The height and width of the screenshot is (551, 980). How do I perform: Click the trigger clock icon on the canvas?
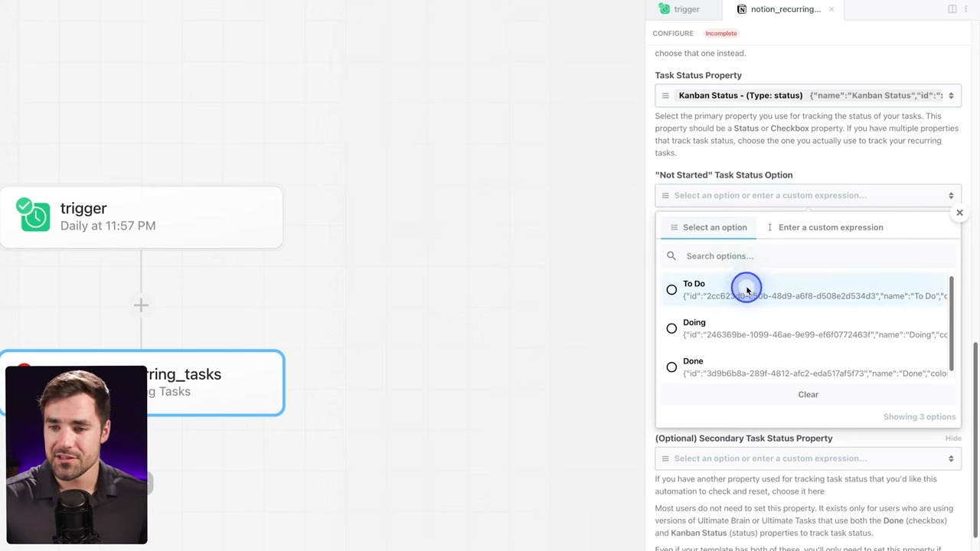(x=34, y=217)
